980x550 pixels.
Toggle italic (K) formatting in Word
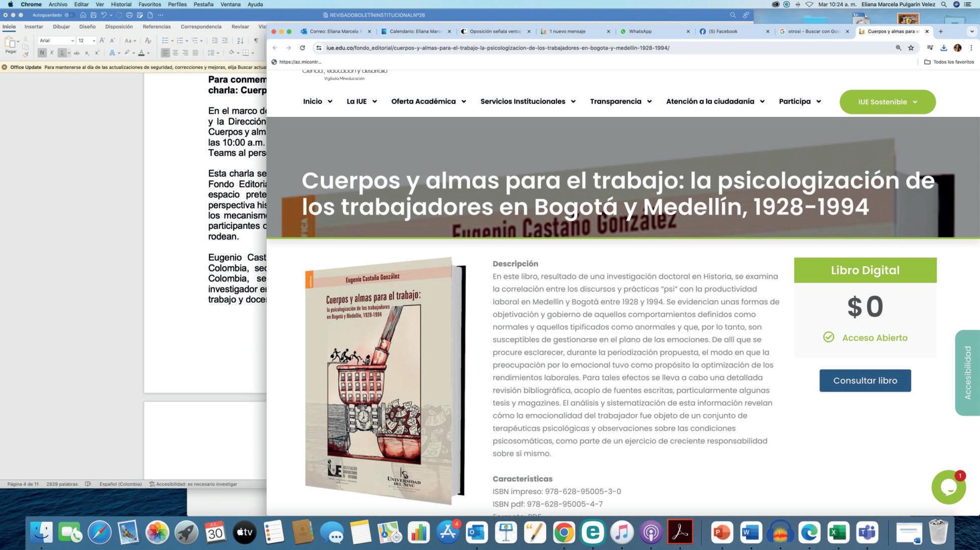pos(52,53)
